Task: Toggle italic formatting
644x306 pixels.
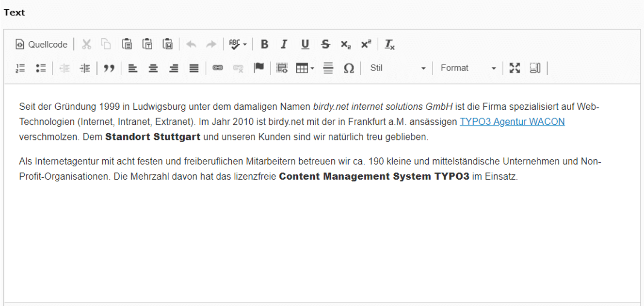Action: (x=284, y=45)
